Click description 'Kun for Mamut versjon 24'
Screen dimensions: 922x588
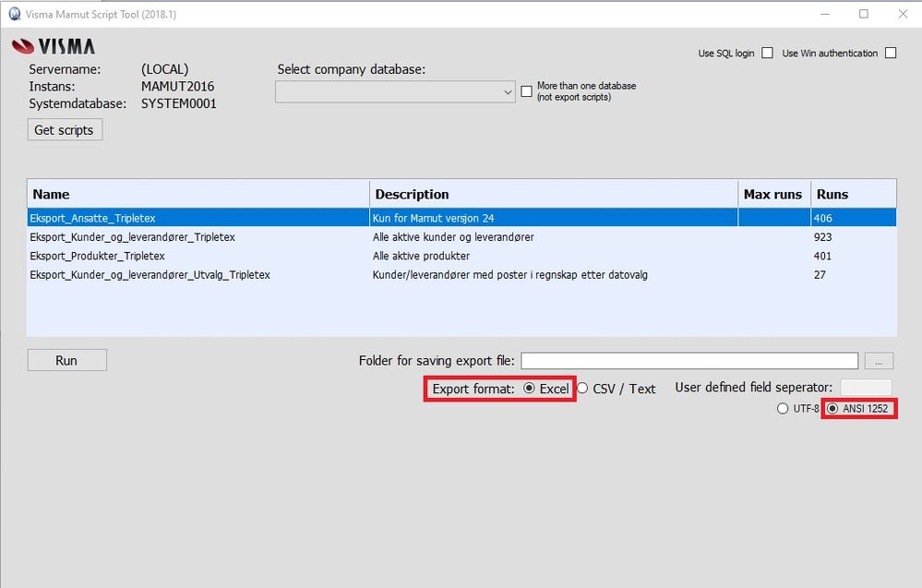[434, 218]
